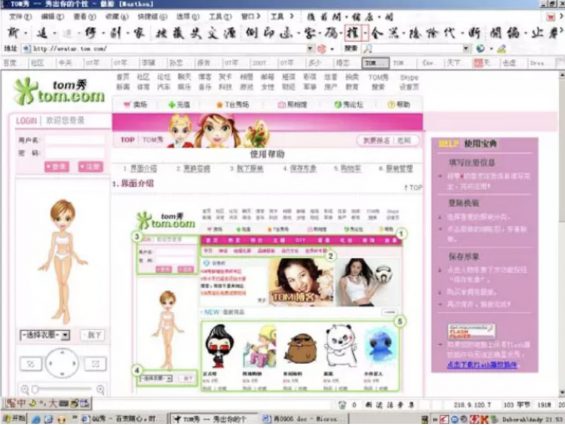Open the 工具(T) menu
Screen dimensions: 565x425
pyautogui.click(x=220, y=17)
